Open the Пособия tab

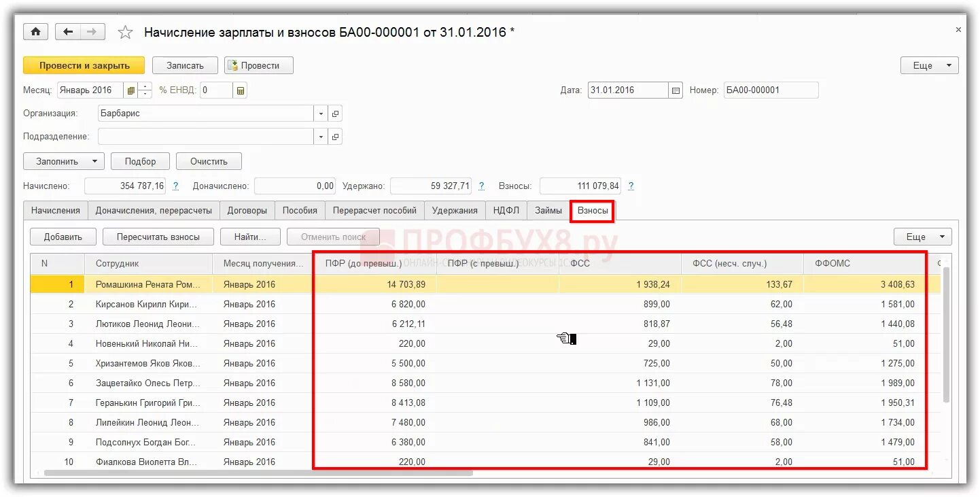(300, 211)
